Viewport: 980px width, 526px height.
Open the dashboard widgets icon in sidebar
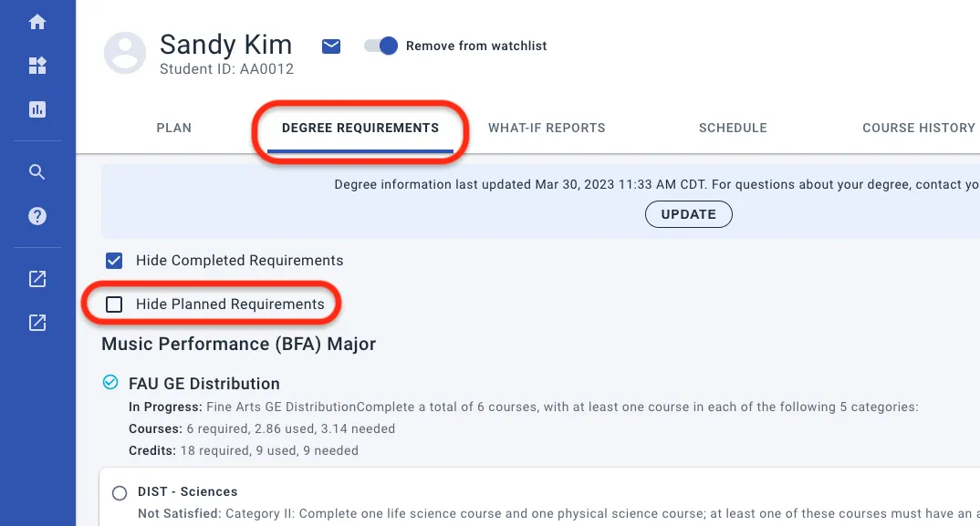37,66
